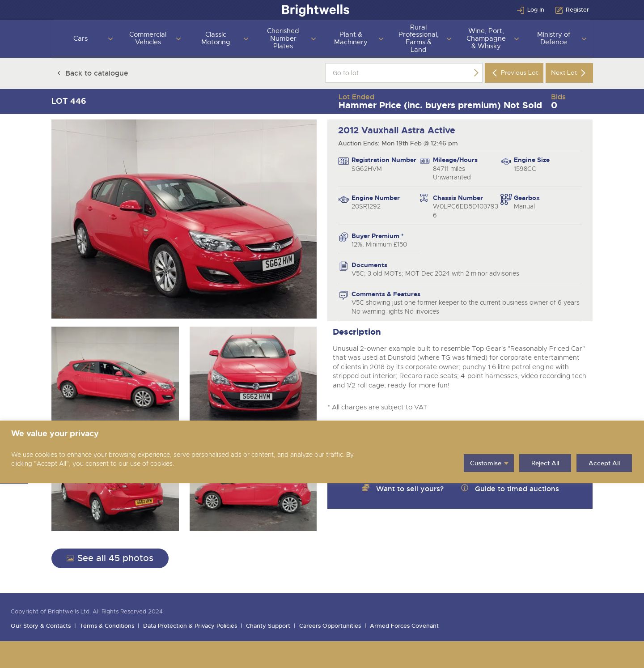Expand the Cars menu chevron
This screenshot has width=644, height=668.
point(110,39)
